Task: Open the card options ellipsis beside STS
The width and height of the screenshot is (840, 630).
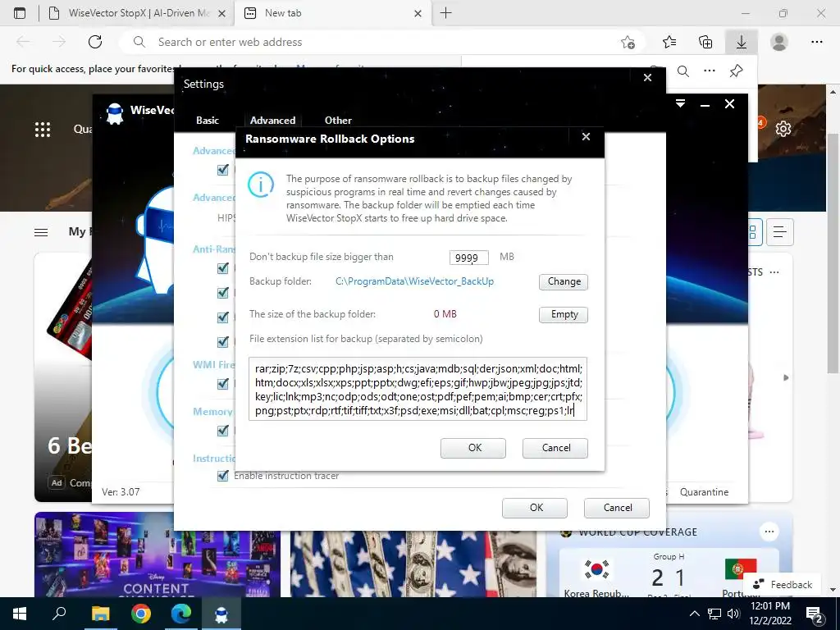Action: click(x=774, y=272)
